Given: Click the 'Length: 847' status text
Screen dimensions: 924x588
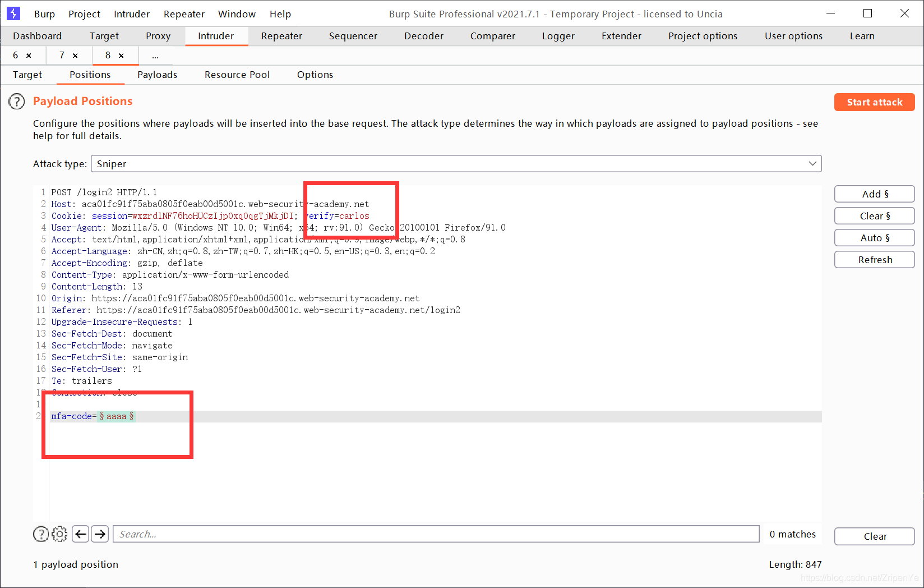Looking at the screenshot, I should coord(795,564).
